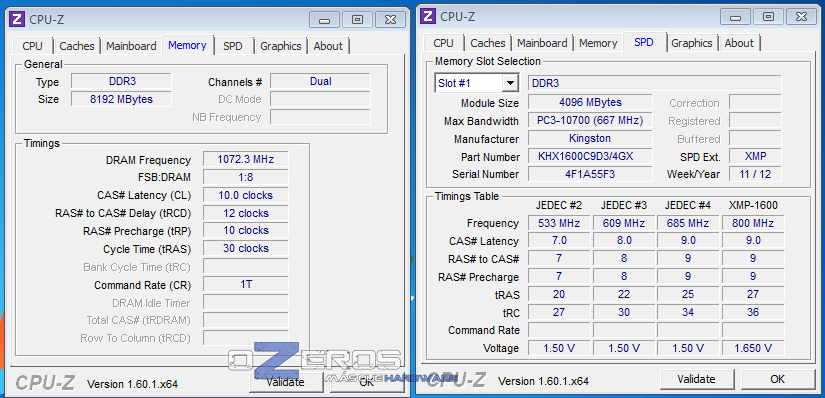Open Graphics tab in right window
Viewport: 825px width, 398px height.
click(x=691, y=43)
